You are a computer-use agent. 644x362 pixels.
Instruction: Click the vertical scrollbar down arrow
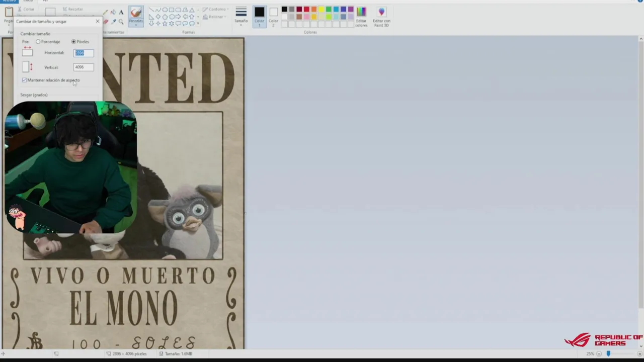[x=640, y=346]
